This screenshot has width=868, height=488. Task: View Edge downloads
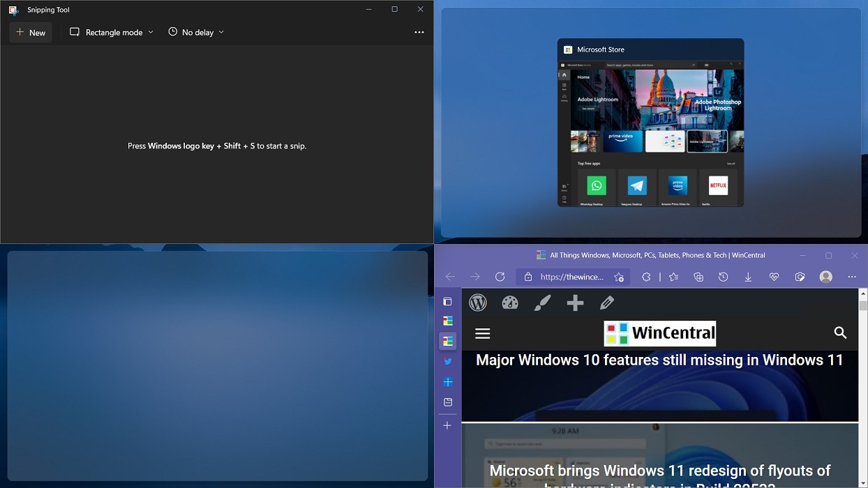click(748, 277)
